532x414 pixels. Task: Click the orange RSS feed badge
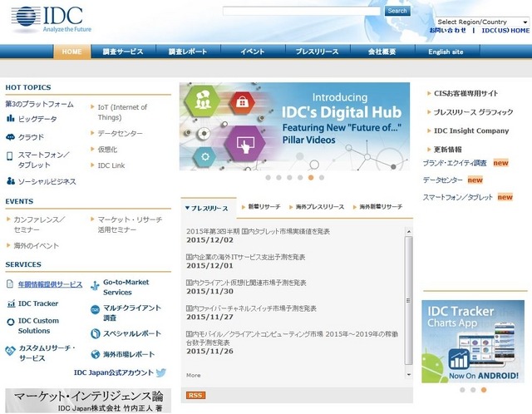tap(196, 396)
